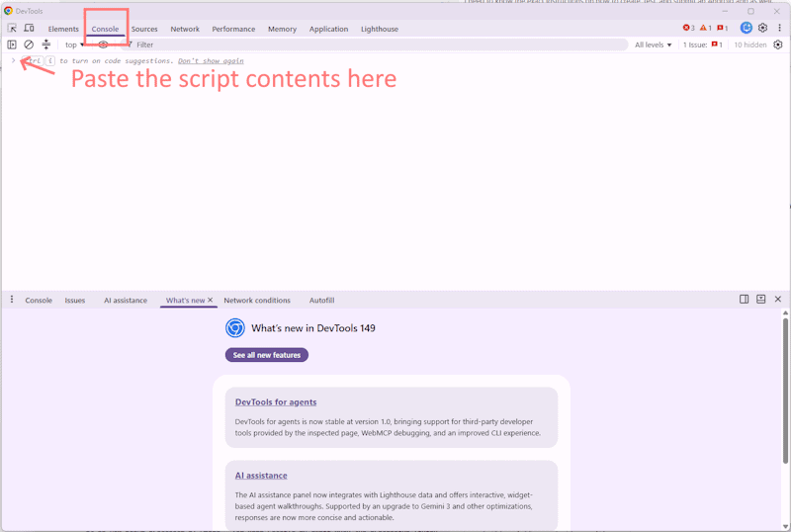Create a live expression with the eye icon
The image size is (791, 532).
[103, 44]
